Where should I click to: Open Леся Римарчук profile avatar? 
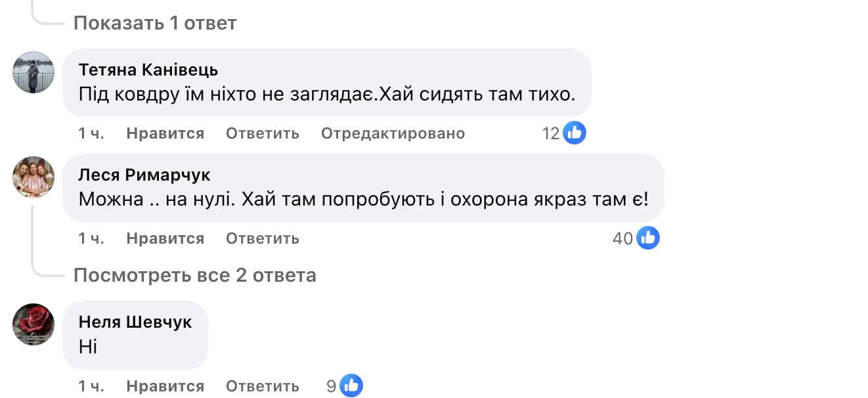(x=33, y=177)
